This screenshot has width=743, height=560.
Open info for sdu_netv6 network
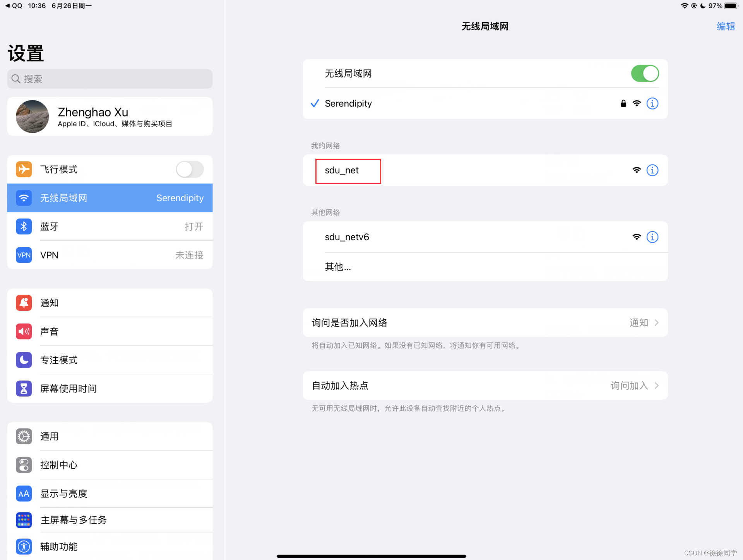[652, 237]
